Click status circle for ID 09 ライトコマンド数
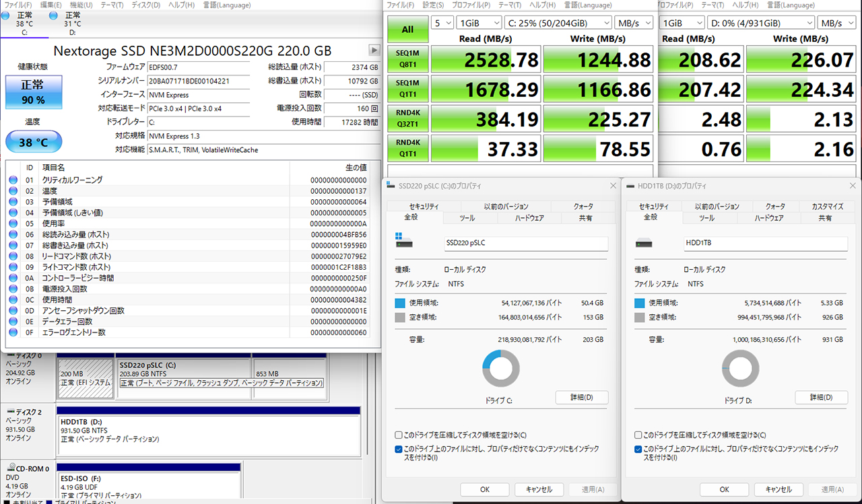This screenshot has width=862, height=504. tap(13, 267)
